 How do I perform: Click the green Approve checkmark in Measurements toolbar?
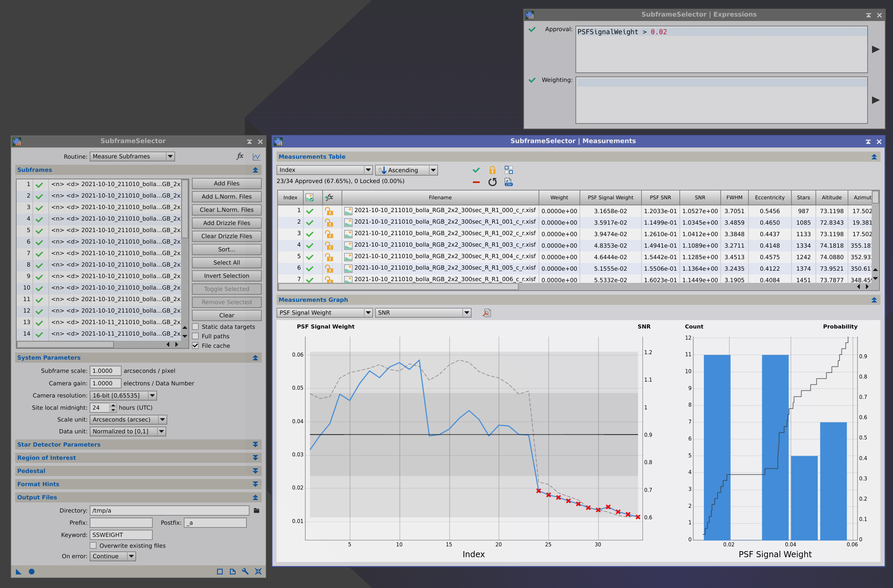click(x=476, y=170)
